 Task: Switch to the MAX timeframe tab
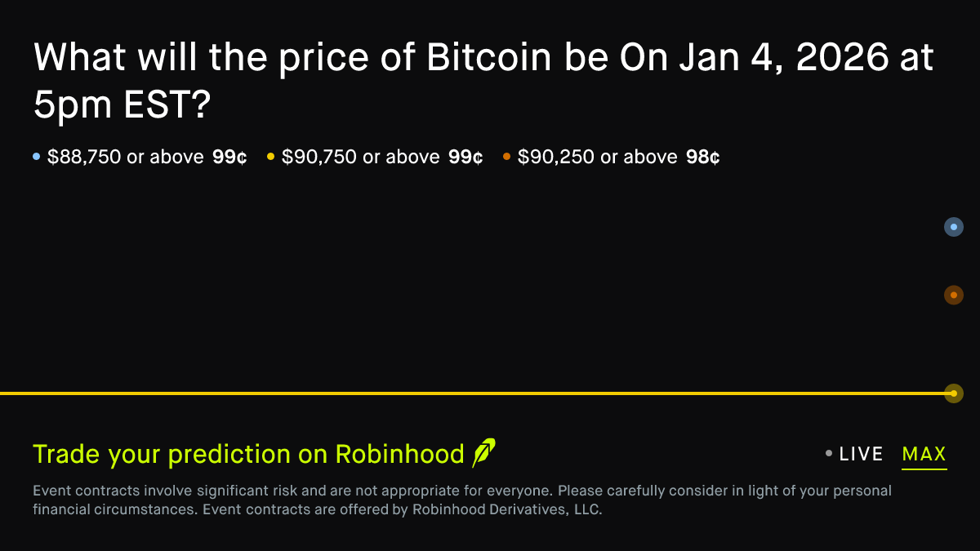click(x=924, y=454)
